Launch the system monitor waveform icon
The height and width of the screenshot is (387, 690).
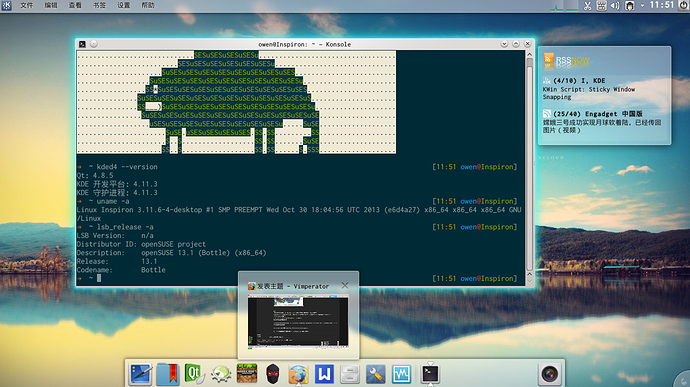tap(402, 374)
